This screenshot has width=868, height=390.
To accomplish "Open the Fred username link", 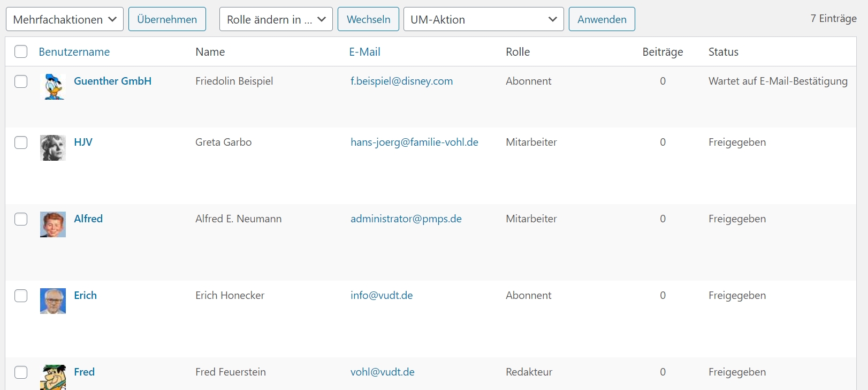I will pos(84,372).
